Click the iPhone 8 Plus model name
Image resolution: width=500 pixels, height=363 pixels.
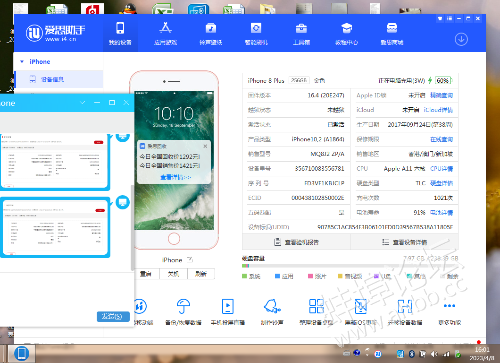tap(266, 80)
